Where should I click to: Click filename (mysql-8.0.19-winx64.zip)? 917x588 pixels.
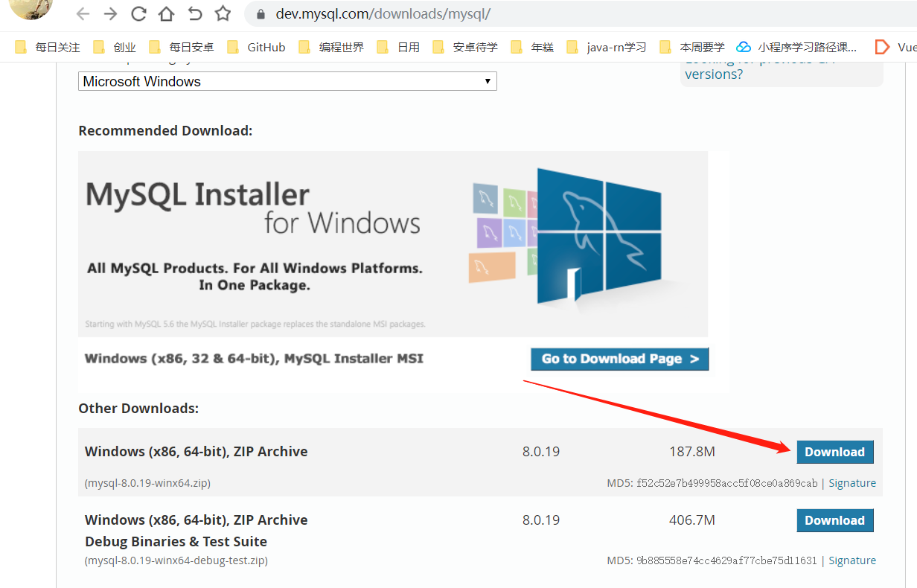[x=147, y=483]
